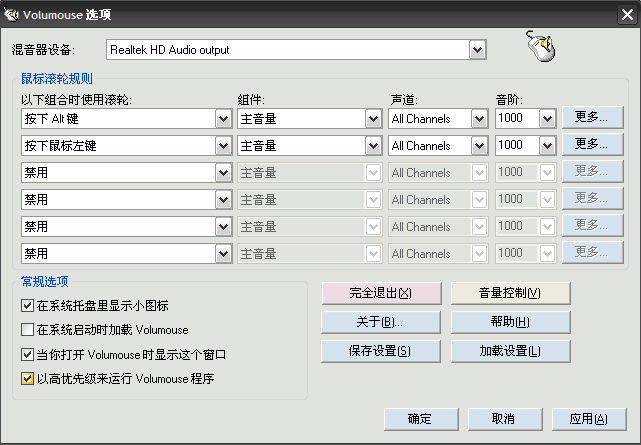Close the Volumouse options window

627,15
